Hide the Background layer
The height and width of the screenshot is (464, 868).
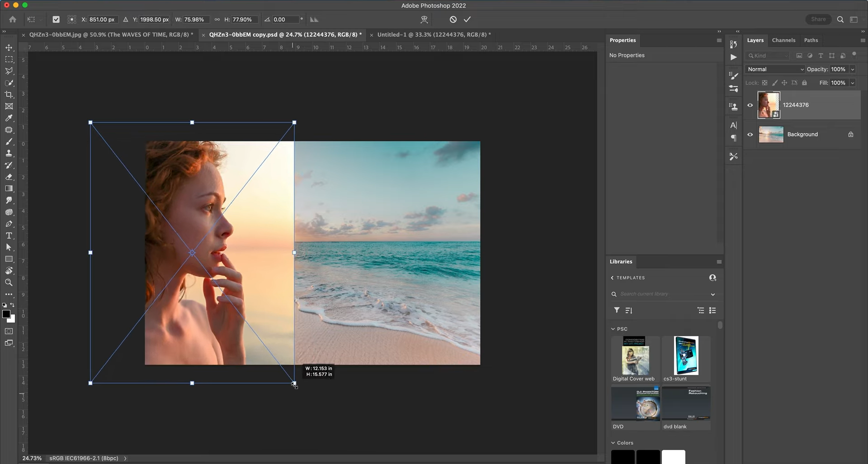coord(750,134)
